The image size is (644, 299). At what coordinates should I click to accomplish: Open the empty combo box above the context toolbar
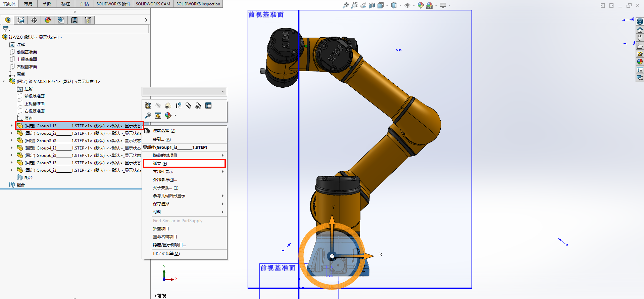click(184, 92)
